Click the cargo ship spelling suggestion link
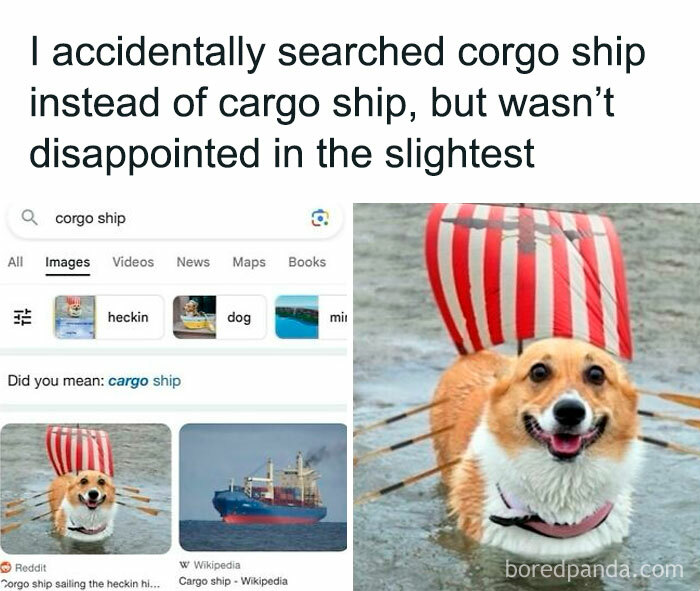 [144, 381]
